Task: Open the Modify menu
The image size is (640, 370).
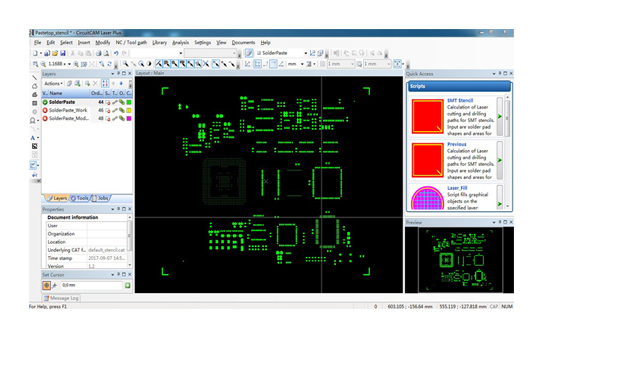Action: click(x=102, y=42)
